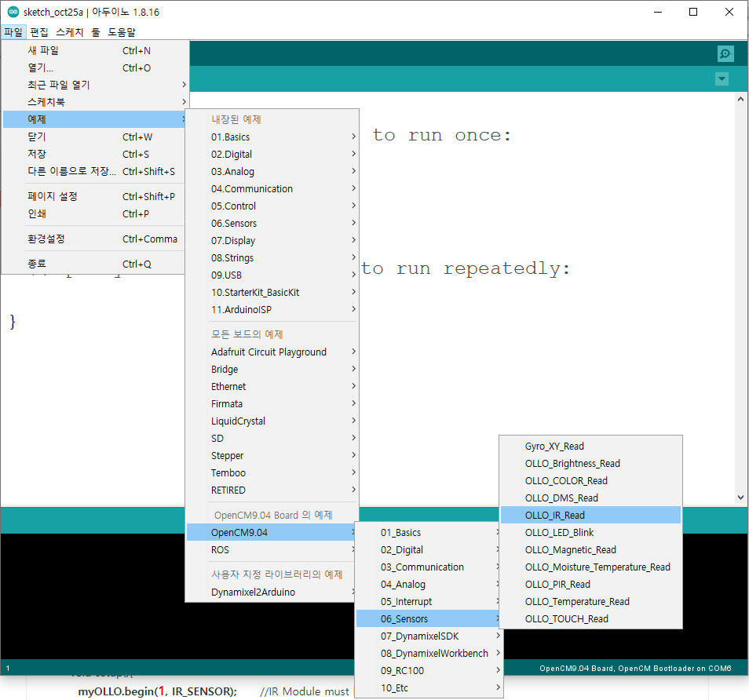Open 10_Etc submenu
Screen dimensions: 749x700
click(429, 688)
